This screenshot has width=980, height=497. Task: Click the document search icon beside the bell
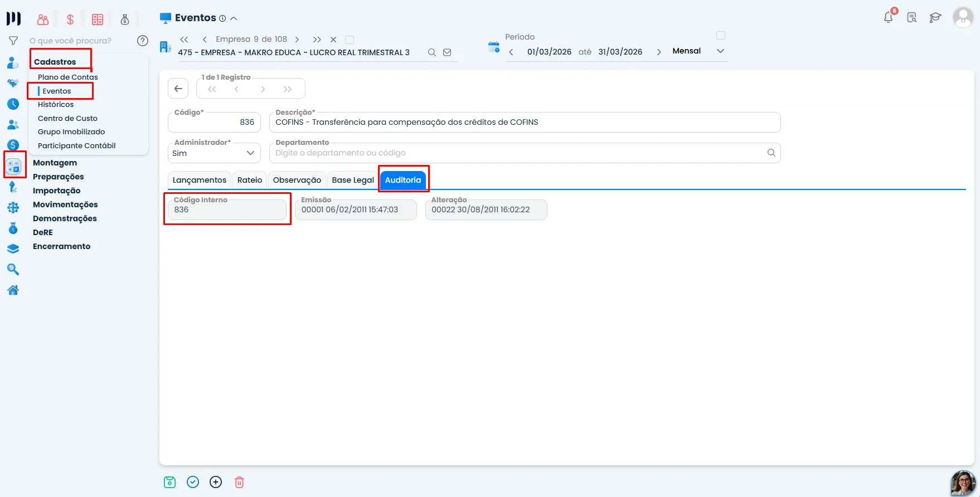pyautogui.click(x=912, y=18)
